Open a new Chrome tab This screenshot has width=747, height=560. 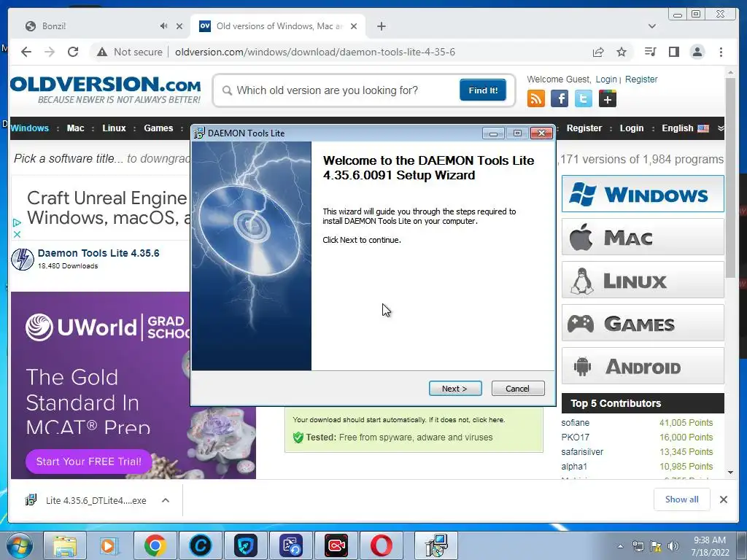pos(381,26)
